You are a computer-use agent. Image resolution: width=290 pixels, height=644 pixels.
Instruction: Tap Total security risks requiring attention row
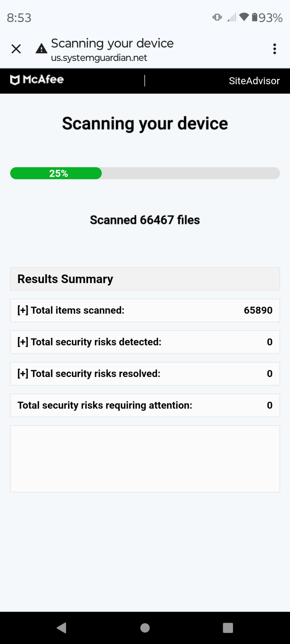coord(145,405)
